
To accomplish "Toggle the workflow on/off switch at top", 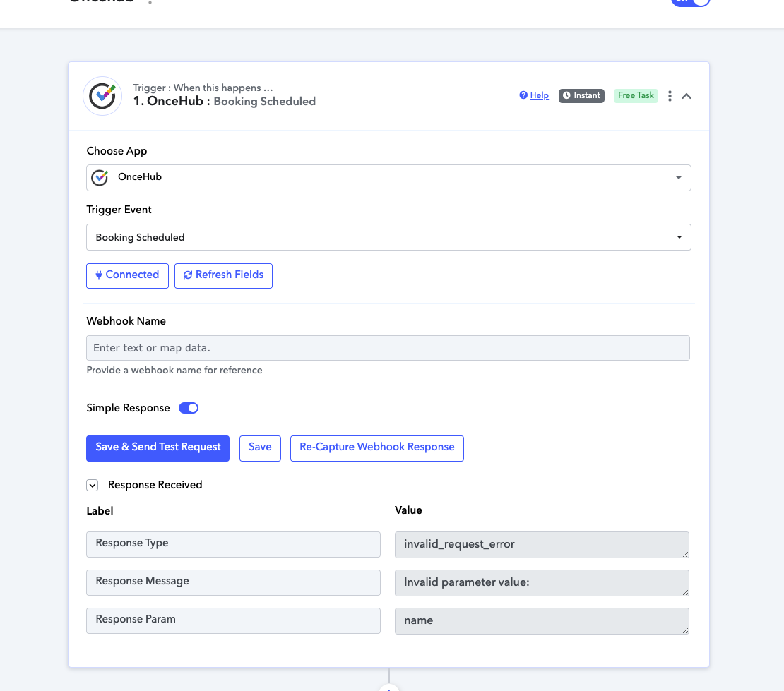I will pos(691,2).
